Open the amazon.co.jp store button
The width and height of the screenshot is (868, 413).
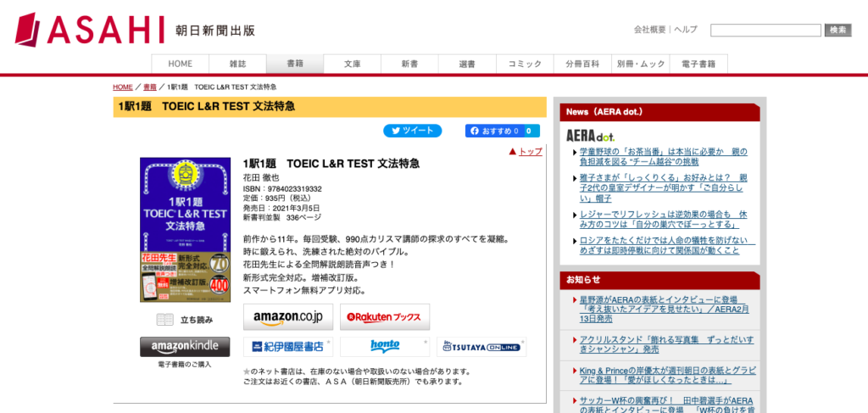288,316
